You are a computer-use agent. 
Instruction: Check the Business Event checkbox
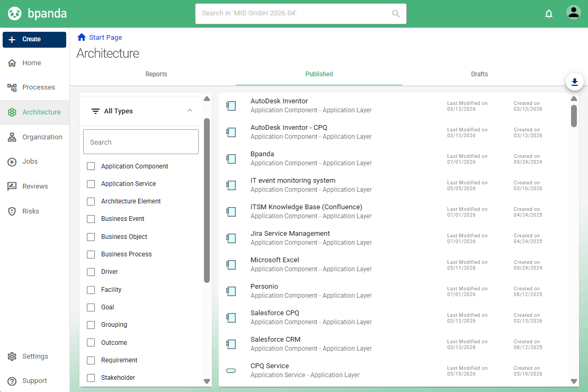91,219
